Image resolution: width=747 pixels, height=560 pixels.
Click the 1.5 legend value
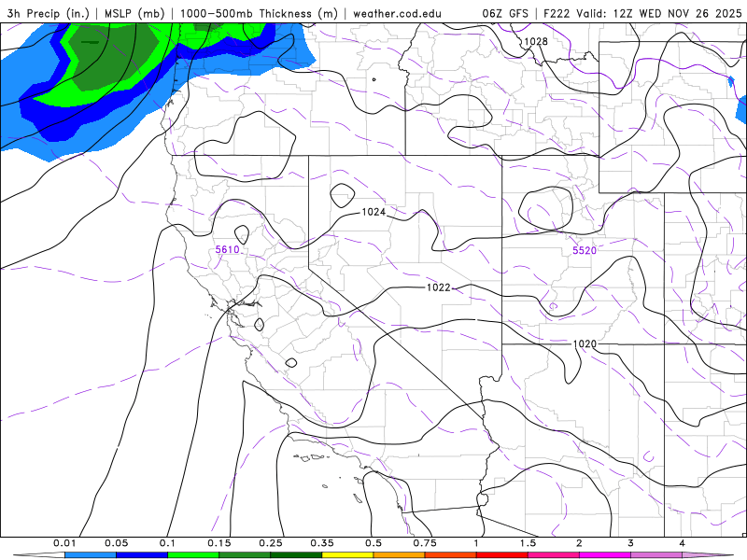[528, 543]
